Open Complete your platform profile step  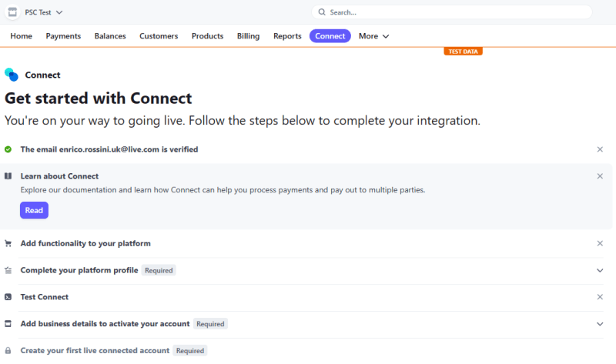tap(79, 270)
